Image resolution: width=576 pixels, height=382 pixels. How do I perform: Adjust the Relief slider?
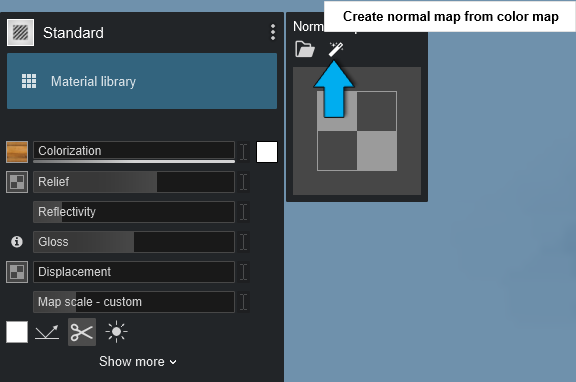(134, 182)
